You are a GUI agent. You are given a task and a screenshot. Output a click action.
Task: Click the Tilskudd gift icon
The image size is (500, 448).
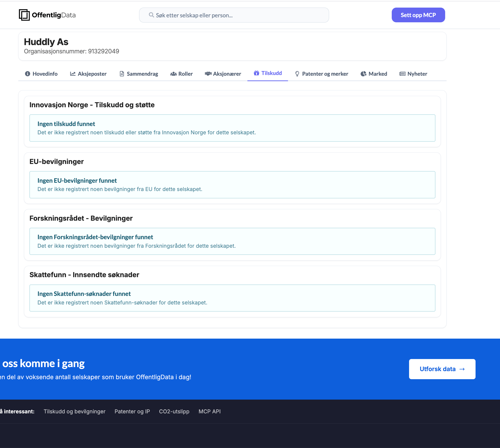click(256, 73)
